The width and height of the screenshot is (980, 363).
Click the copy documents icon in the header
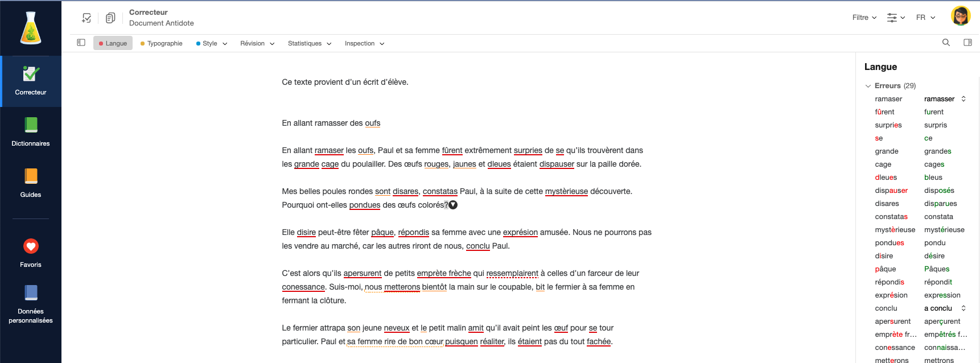point(110,18)
